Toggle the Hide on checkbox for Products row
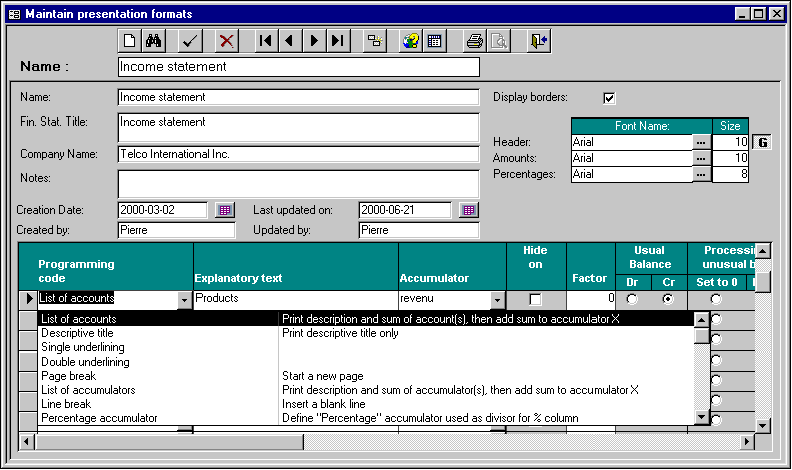The image size is (792, 470). tap(534, 299)
